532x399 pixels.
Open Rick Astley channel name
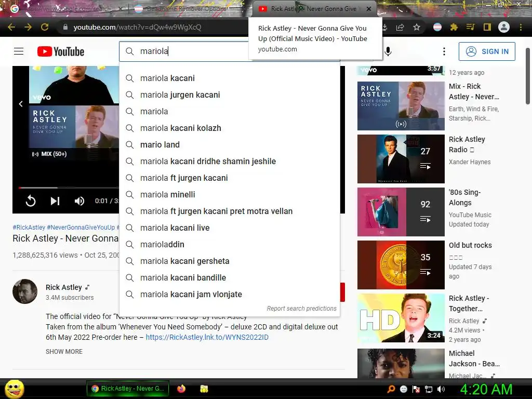pyautogui.click(x=64, y=287)
